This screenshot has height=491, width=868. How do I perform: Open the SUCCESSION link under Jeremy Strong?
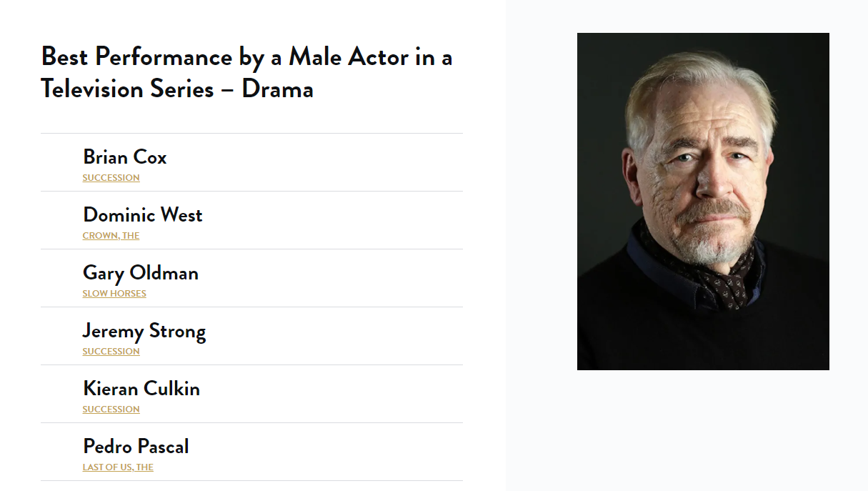(x=111, y=352)
